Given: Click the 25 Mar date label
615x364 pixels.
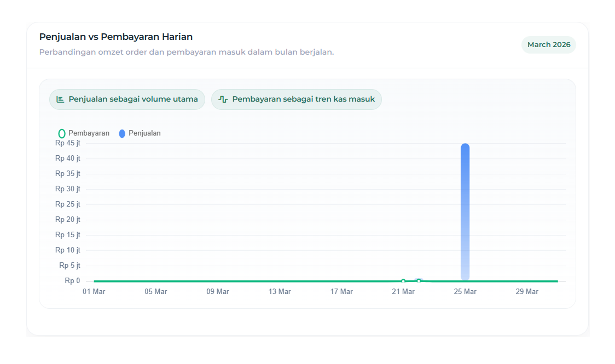Looking at the screenshot, I should 465,292.
